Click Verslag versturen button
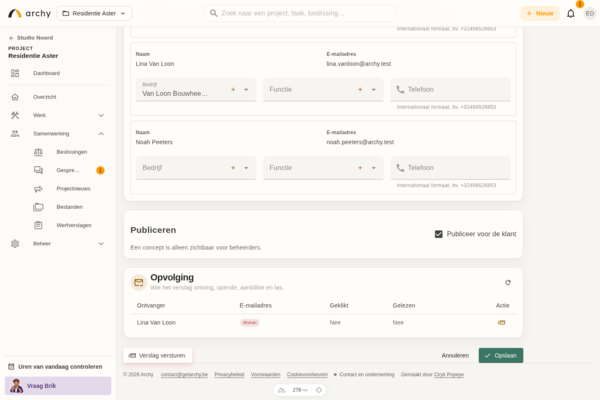Viewport: 600px width, 400px height. pyautogui.click(x=157, y=355)
